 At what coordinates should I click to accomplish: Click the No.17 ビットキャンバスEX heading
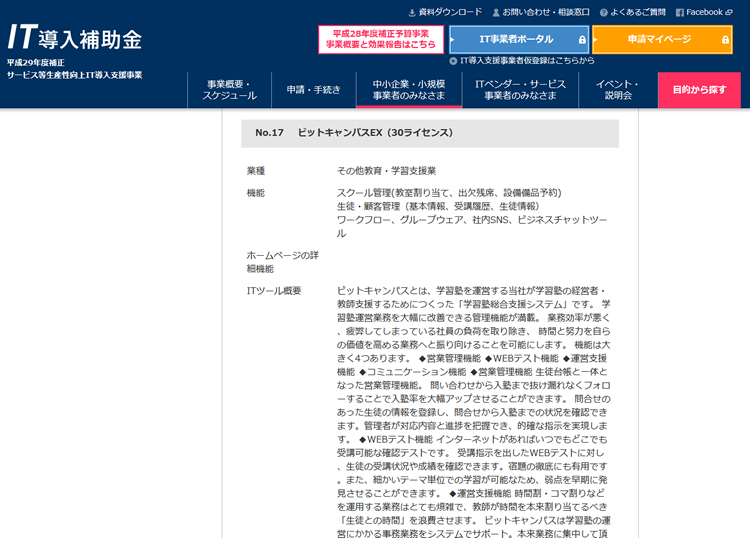tap(430, 133)
